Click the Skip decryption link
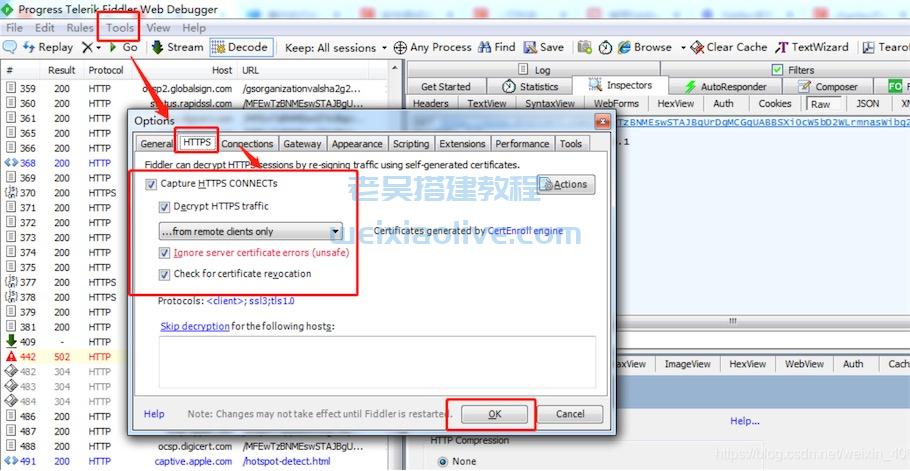The width and height of the screenshot is (910, 471). [x=195, y=326]
